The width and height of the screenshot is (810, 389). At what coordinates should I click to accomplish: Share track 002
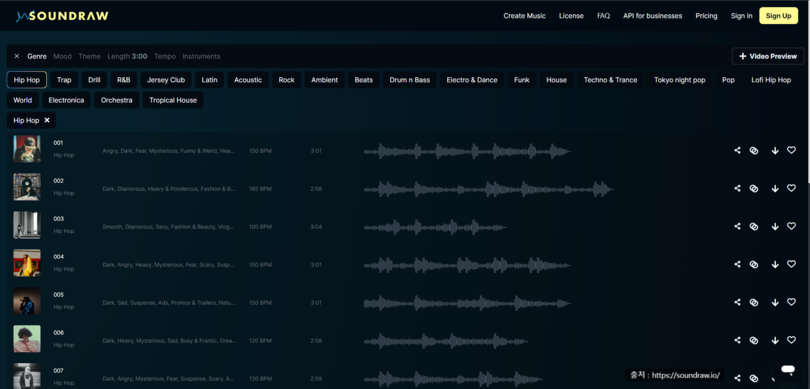pos(737,188)
